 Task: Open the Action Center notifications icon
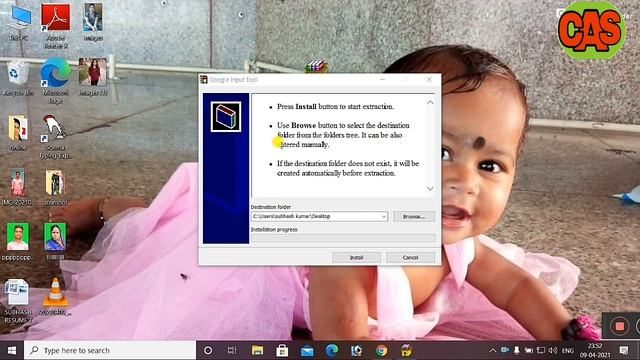(624, 350)
